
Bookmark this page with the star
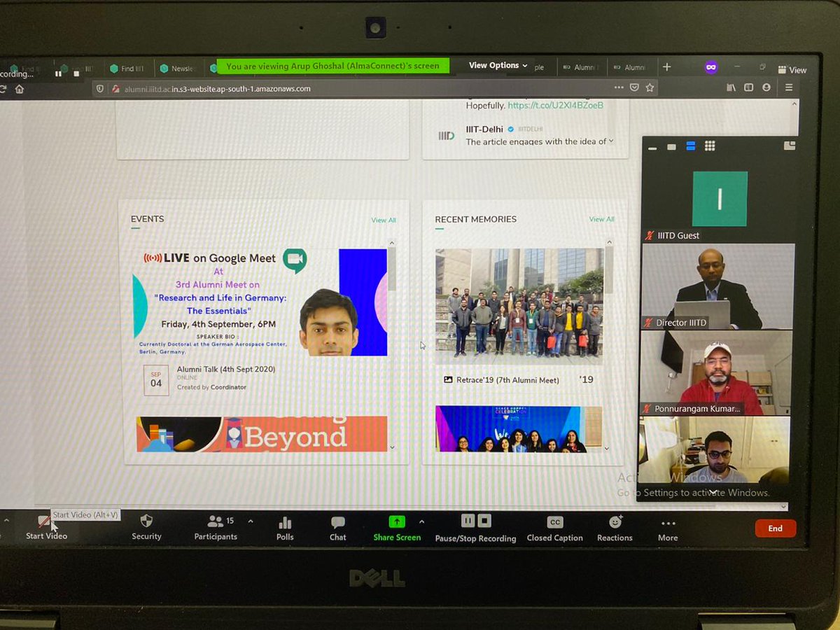650,88
